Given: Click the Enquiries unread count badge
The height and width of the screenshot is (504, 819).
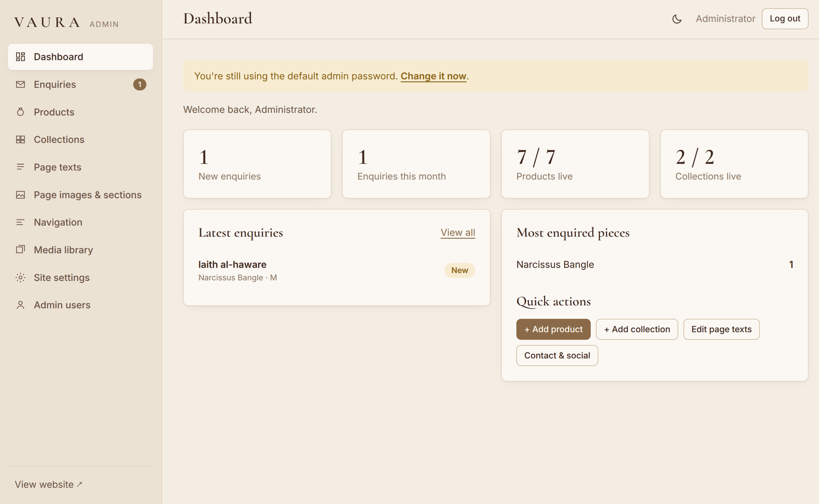Looking at the screenshot, I should [x=140, y=84].
